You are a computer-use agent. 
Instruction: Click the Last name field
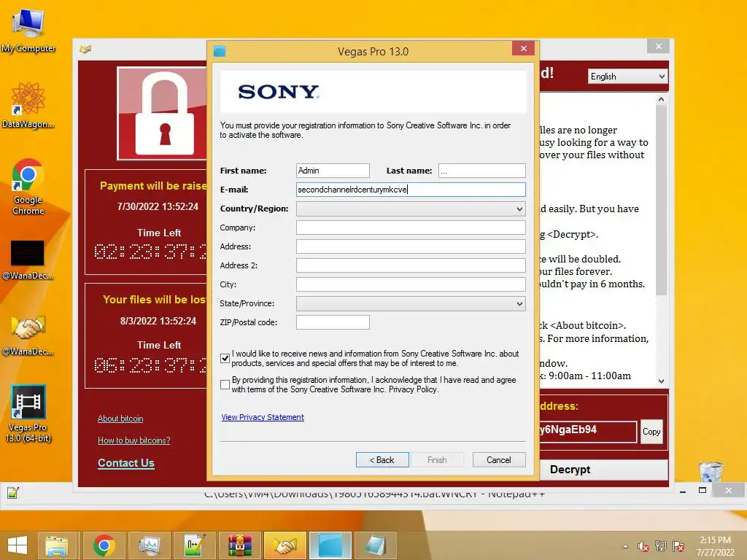482,171
